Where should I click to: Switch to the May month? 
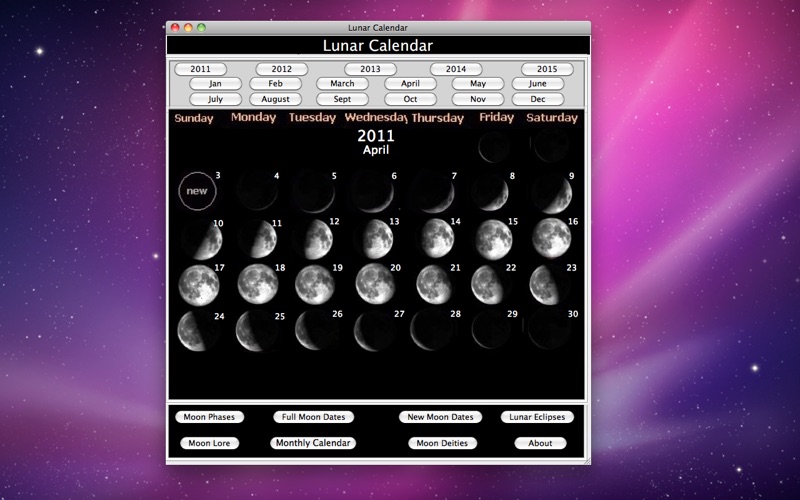pos(478,84)
